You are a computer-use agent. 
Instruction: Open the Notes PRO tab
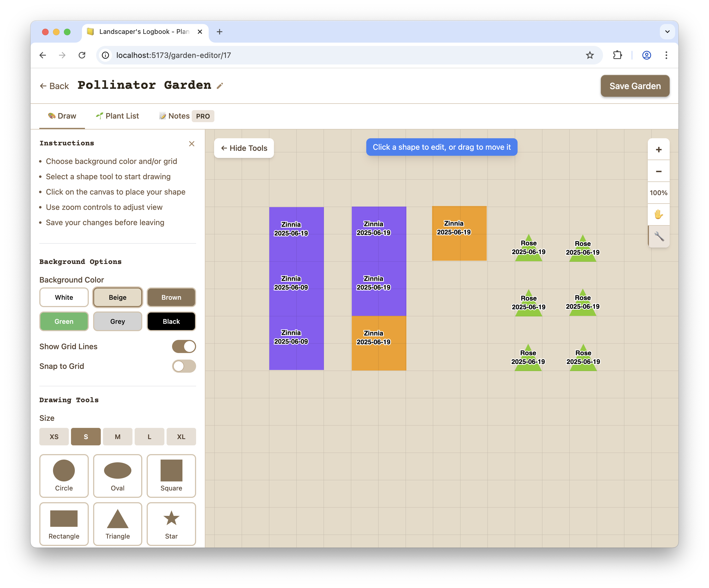click(x=186, y=116)
